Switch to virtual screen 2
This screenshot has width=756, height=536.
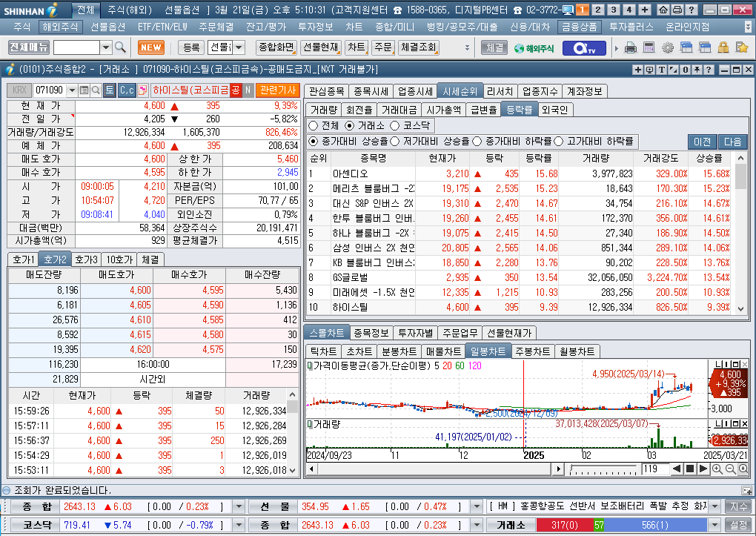pyautogui.click(x=598, y=10)
